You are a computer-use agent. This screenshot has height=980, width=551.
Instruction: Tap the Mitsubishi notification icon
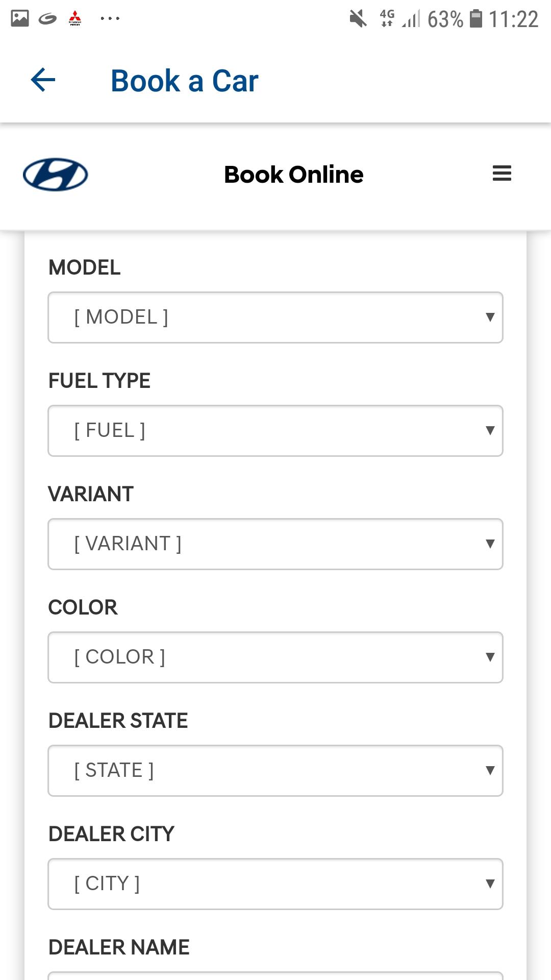click(75, 18)
